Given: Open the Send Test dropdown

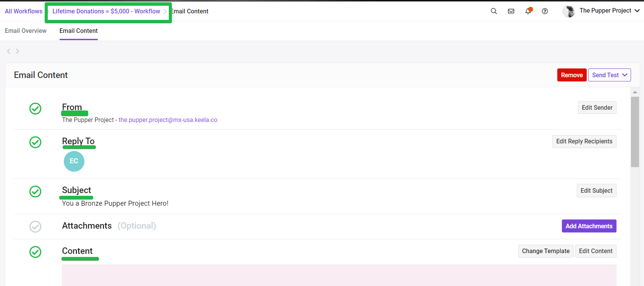Looking at the screenshot, I should click(x=609, y=75).
